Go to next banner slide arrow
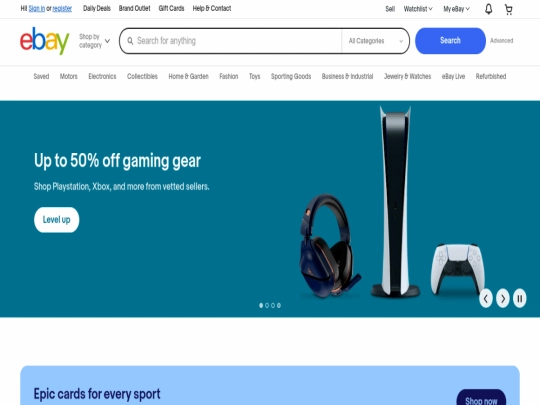Screen dimensions: 540x405 click(503, 298)
